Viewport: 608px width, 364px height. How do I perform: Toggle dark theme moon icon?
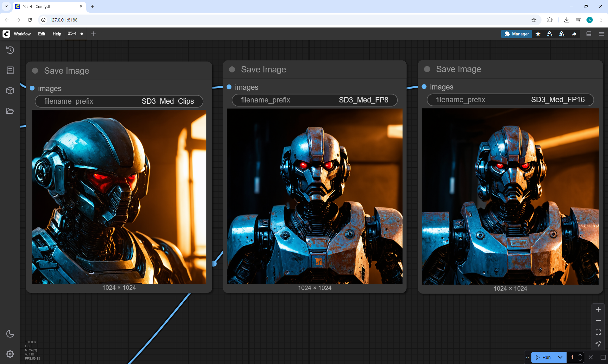pos(10,334)
